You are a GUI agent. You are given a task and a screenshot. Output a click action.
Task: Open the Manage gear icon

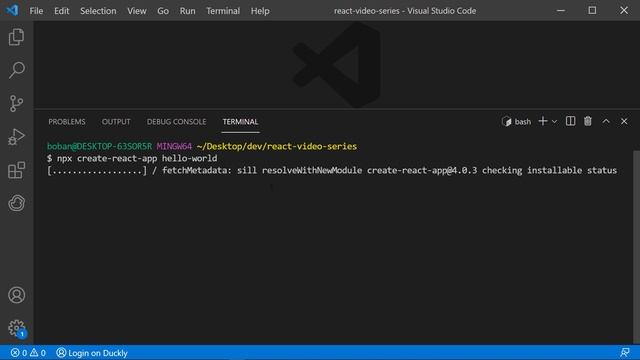tap(16, 328)
